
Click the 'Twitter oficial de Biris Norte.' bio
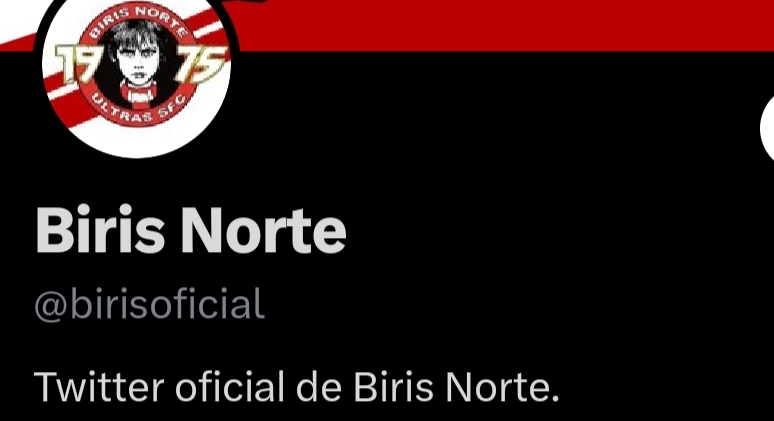pos(296,387)
